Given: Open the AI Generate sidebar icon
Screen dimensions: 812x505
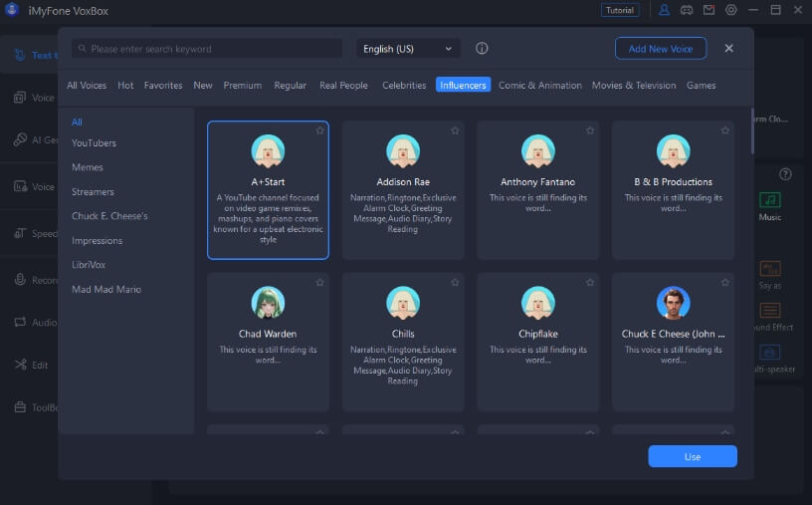Looking at the screenshot, I should 20,139.
